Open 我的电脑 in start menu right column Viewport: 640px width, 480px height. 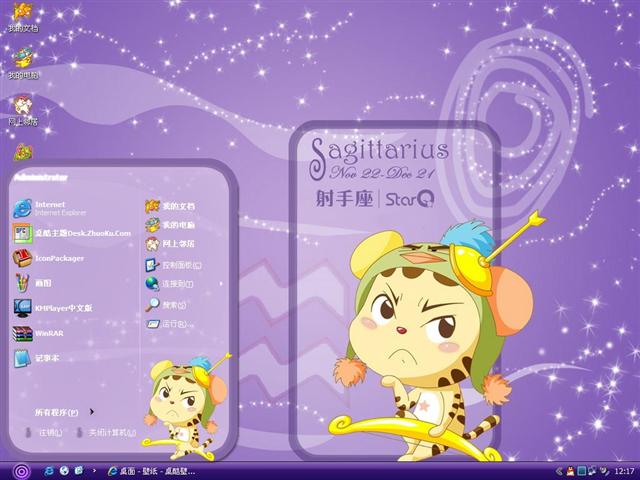tap(170, 225)
